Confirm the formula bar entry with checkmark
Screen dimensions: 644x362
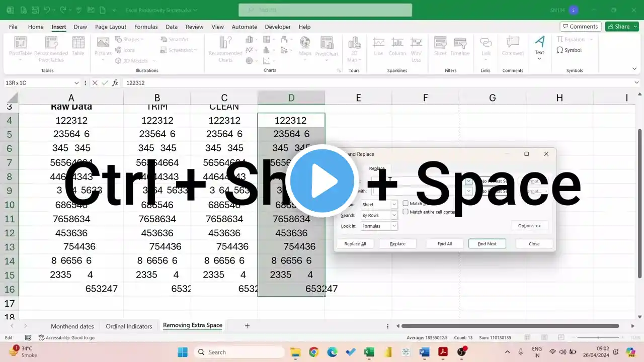pyautogui.click(x=105, y=83)
